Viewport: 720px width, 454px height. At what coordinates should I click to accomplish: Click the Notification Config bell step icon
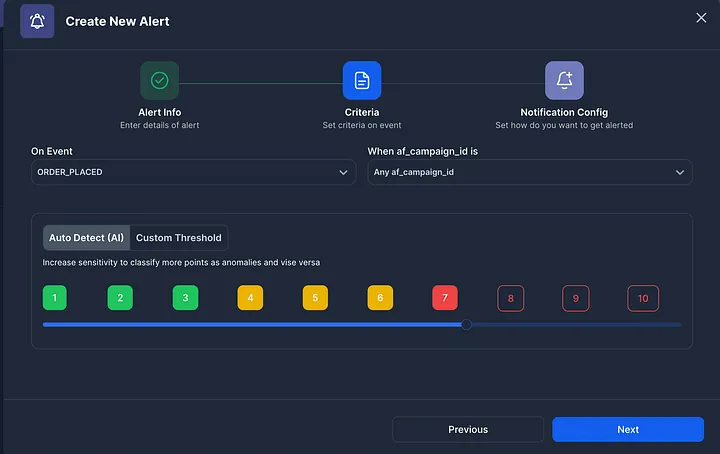[x=564, y=80]
